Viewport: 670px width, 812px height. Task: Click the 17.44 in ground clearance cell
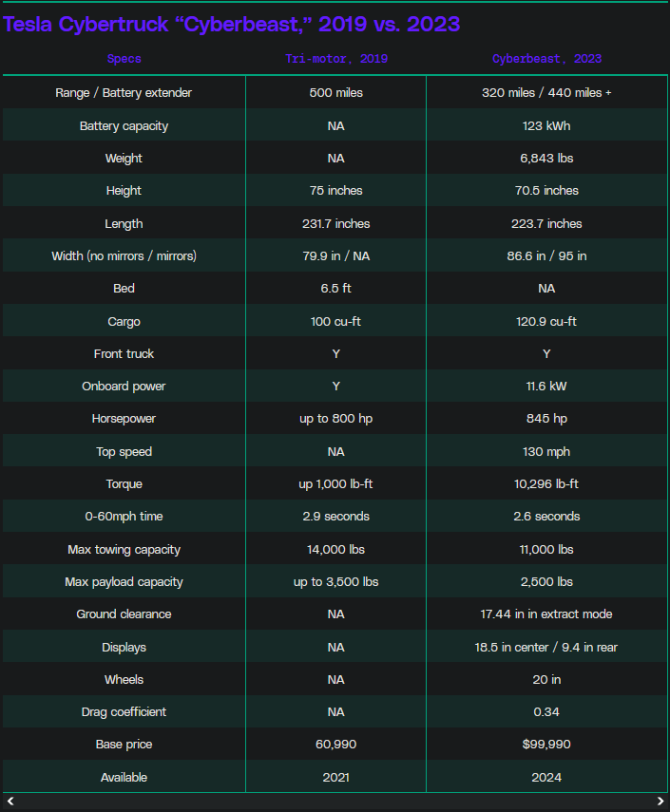click(546, 614)
